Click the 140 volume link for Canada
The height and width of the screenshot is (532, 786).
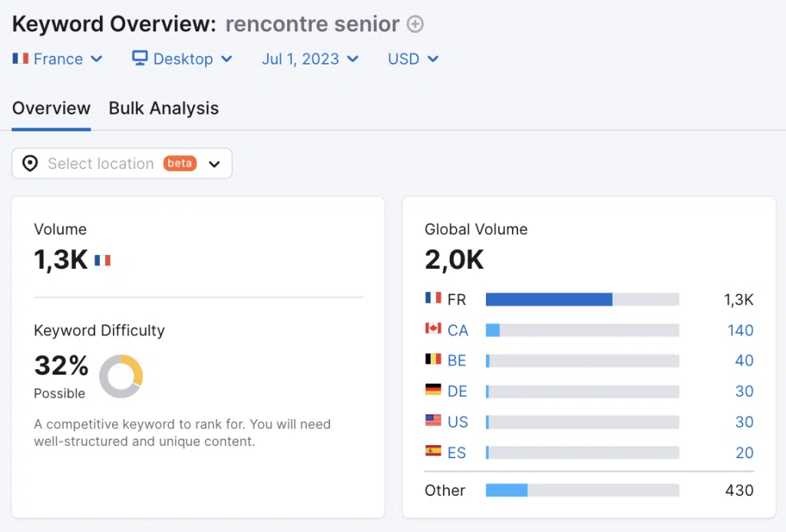(x=741, y=330)
